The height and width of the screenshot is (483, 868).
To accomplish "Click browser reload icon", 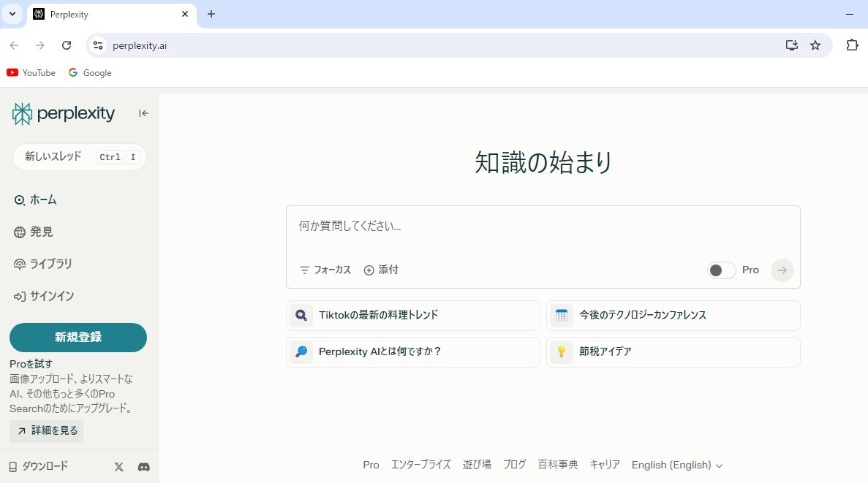I will coord(67,45).
